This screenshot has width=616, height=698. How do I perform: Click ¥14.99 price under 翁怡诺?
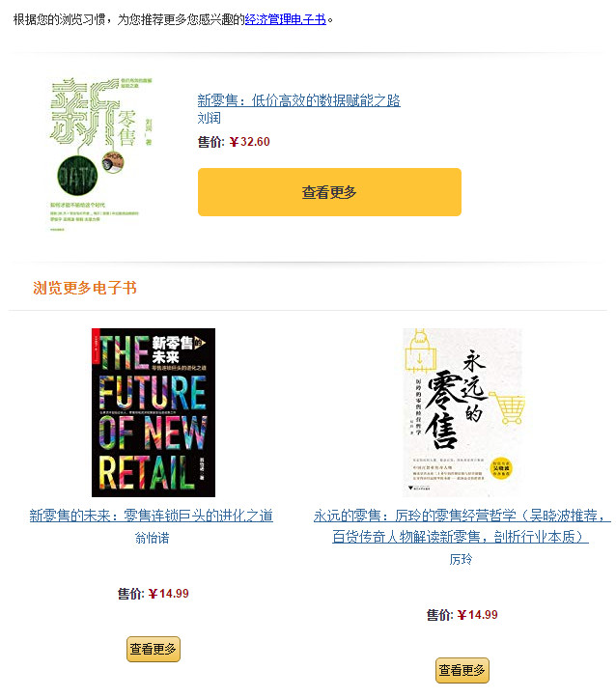(168, 594)
